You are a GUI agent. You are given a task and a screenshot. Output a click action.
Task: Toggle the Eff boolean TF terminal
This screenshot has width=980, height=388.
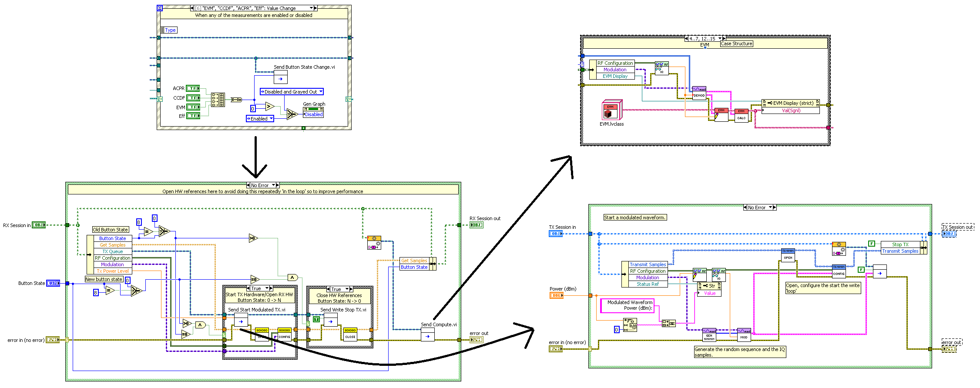[x=193, y=116]
